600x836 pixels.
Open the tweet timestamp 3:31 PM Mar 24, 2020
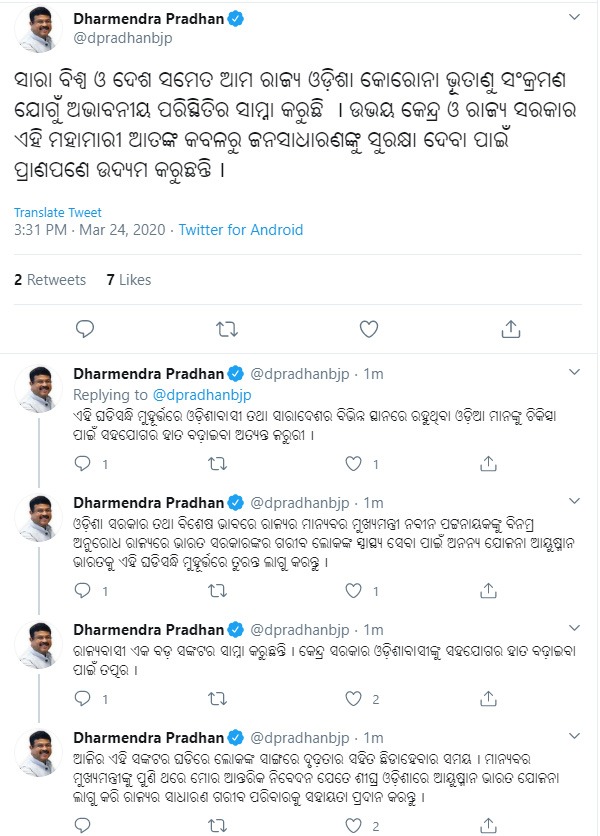[90, 230]
